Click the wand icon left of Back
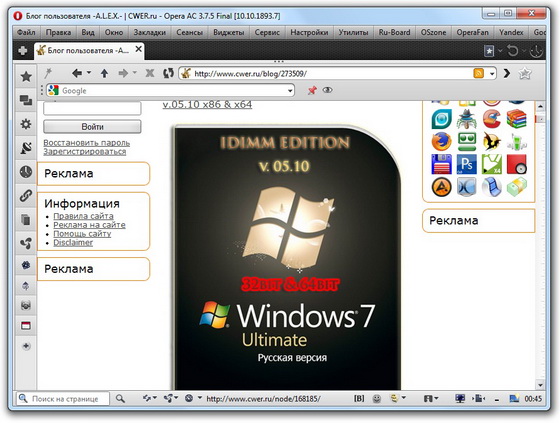 pos(48,73)
